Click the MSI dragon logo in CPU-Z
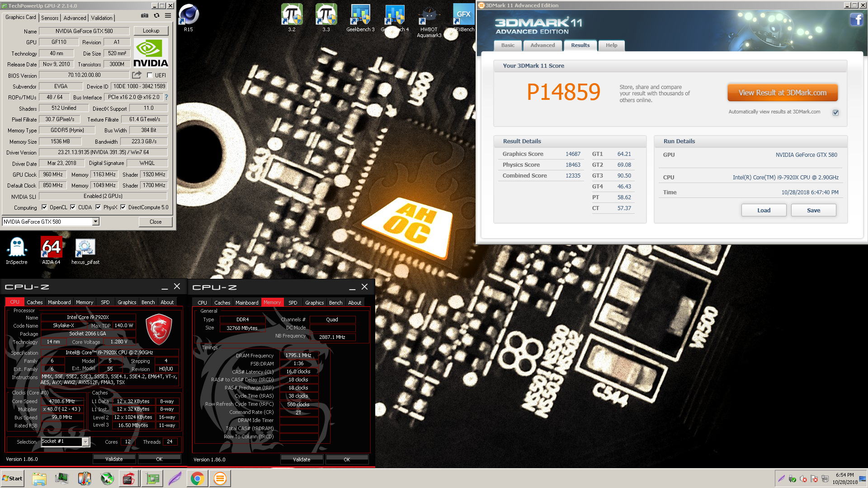868x488 pixels. pyautogui.click(x=159, y=330)
